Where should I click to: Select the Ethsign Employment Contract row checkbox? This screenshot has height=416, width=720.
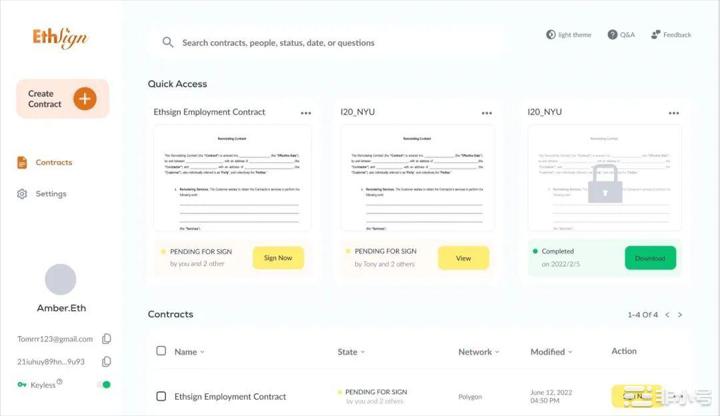(x=161, y=396)
